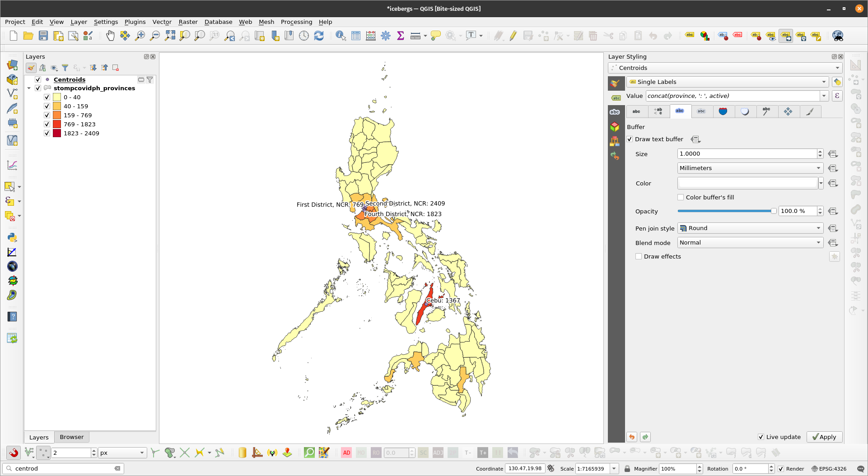The width and height of the screenshot is (868, 476).
Task: Open the Identify Features tool
Action: (x=341, y=36)
